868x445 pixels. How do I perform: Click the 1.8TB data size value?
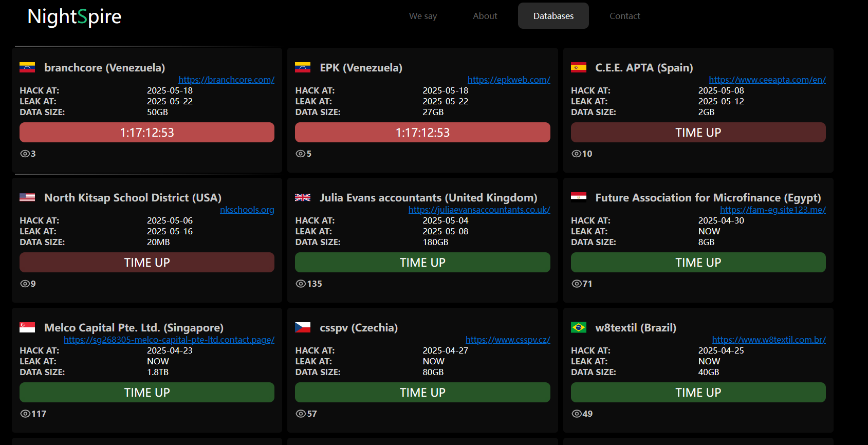pyautogui.click(x=158, y=372)
